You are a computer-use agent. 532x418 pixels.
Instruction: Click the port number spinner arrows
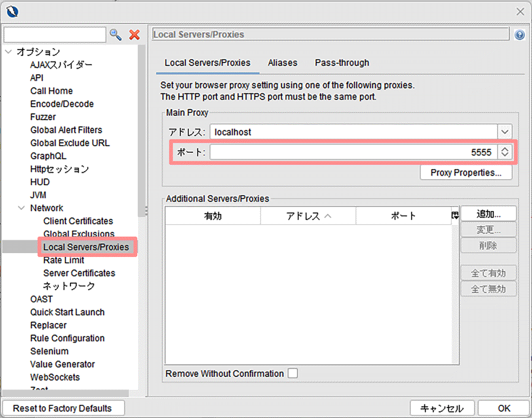504,152
